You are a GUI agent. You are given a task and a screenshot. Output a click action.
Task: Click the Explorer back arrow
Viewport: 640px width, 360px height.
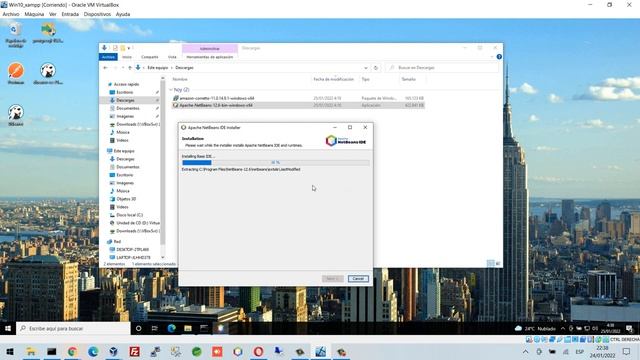pyautogui.click(x=105, y=68)
